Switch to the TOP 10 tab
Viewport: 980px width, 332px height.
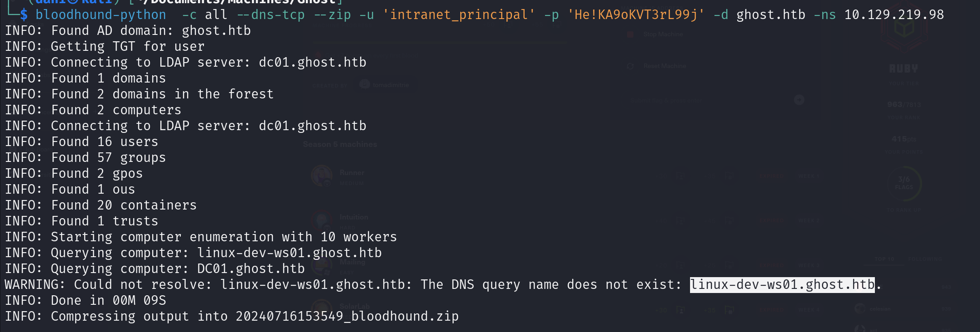[x=884, y=259]
